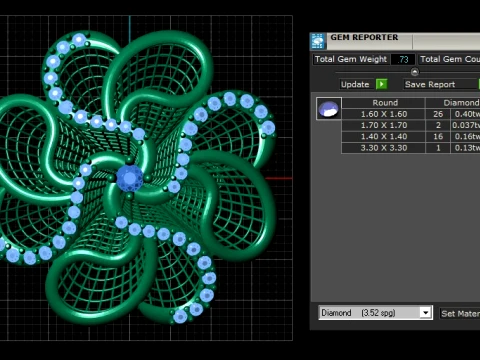Click the Update label button
Screen dimensions: 480x360
pyautogui.click(x=355, y=84)
